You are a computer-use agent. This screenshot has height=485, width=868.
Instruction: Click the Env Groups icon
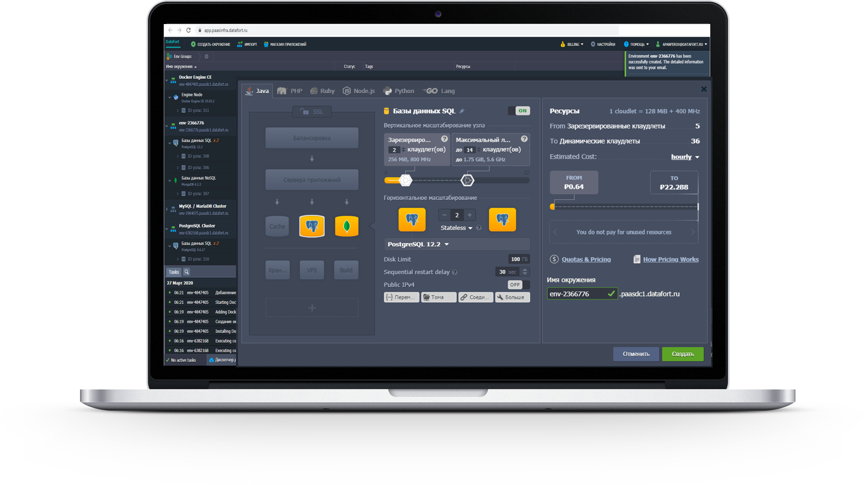pyautogui.click(x=169, y=56)
